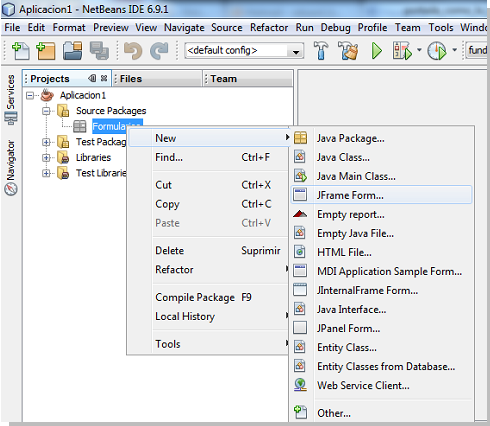Close the Projects tab

104,78
